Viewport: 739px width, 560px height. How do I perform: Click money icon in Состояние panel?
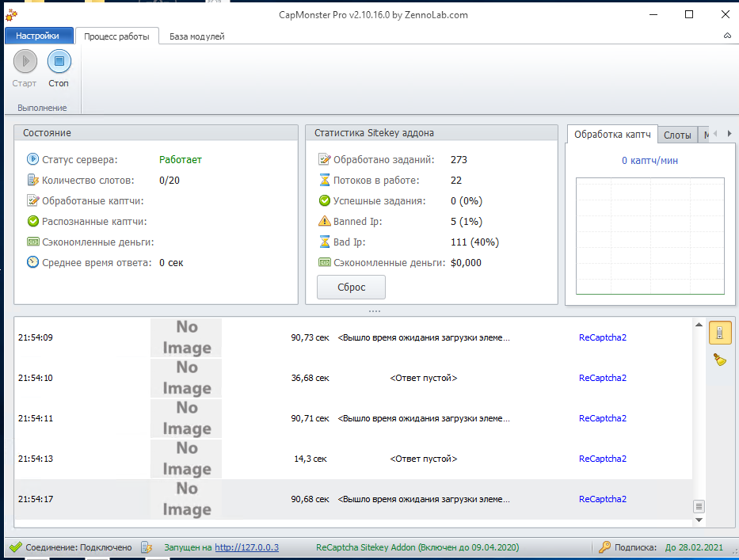pos(32,242)
